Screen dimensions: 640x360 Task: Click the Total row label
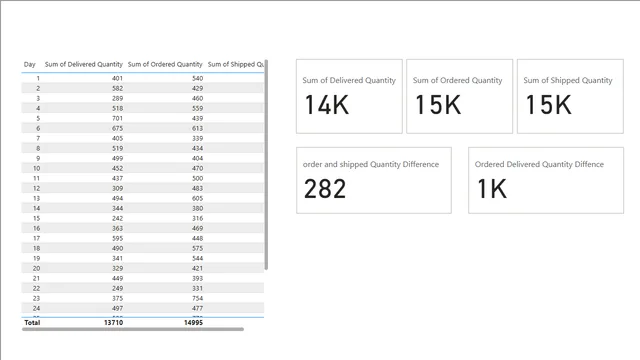tap(32, 322)
